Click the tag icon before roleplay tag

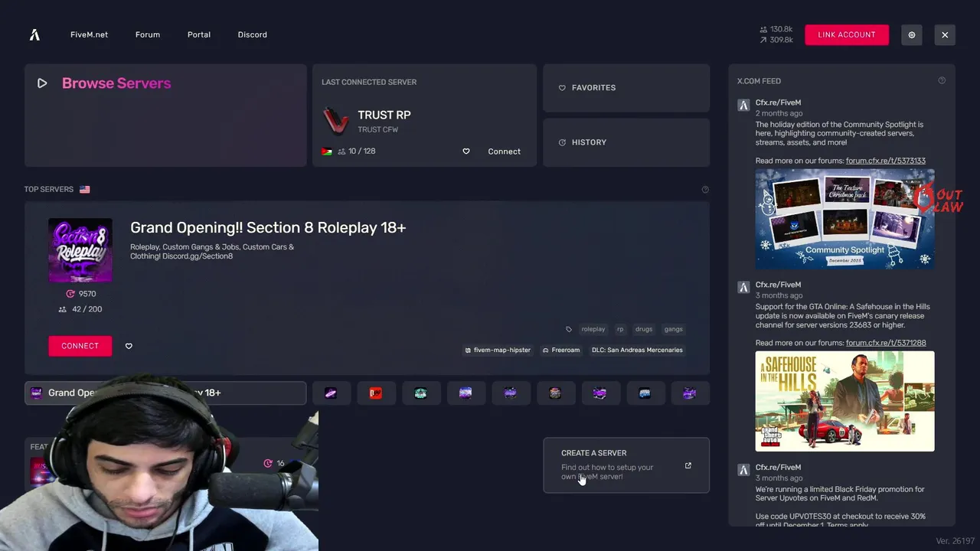pyautogui.click(x=568, y=329)
